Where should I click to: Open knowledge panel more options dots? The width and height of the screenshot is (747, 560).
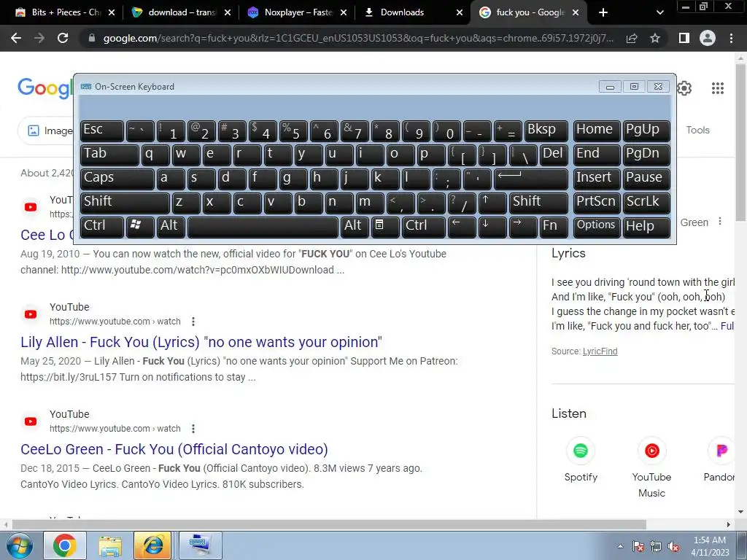[x=720, y=222]
